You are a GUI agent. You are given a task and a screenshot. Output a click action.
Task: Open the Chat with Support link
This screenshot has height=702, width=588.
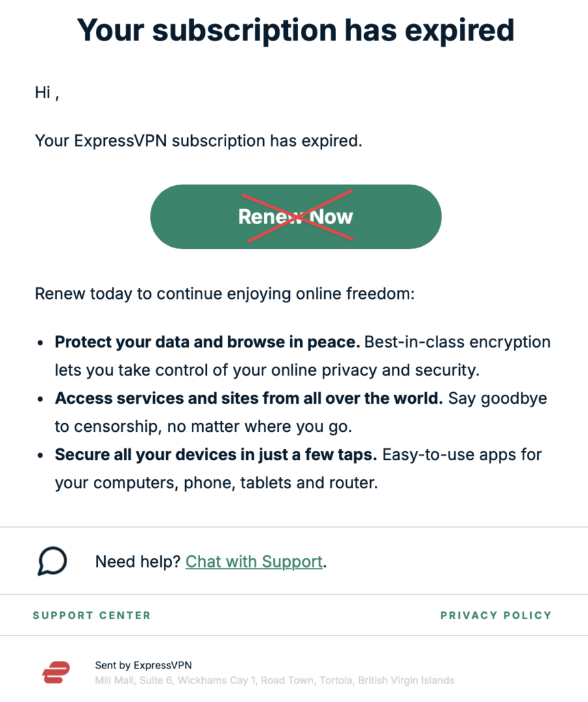254,562
